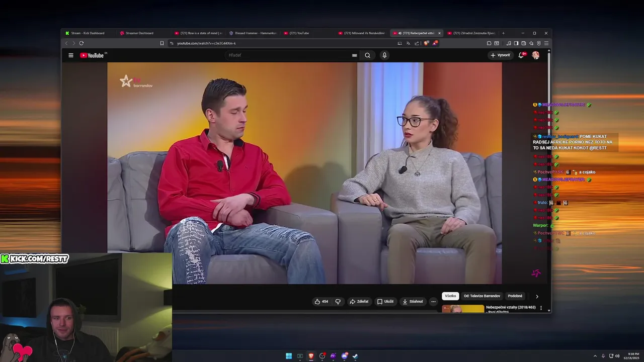Open the browser main hamburger menu
The height and width of the screenshot is (362, 644).
point(546,43)
